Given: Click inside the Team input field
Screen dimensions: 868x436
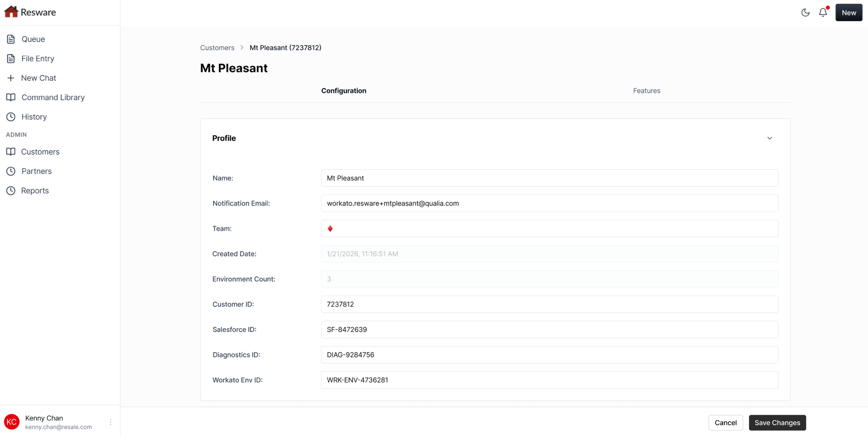Looking at the screenshot, I should [549, 229].
